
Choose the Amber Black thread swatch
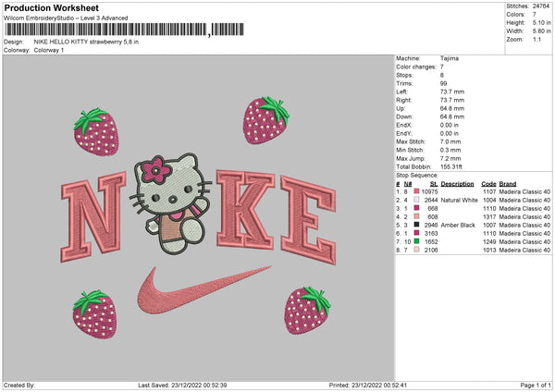coord(416,225)
